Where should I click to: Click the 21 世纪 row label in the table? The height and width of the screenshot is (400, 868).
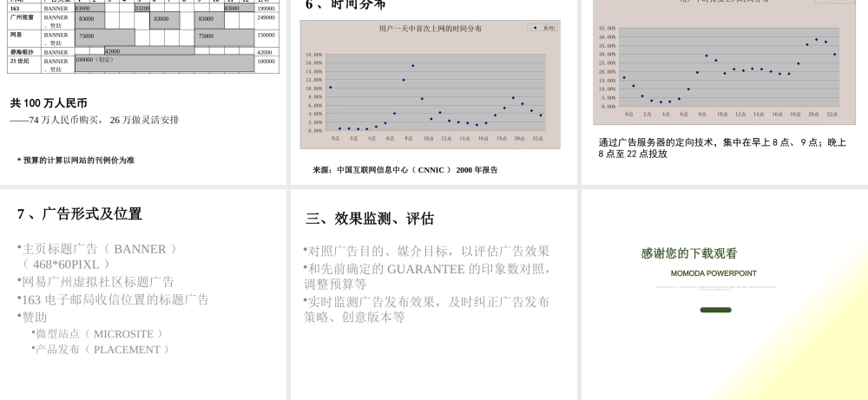coord(19,61)
